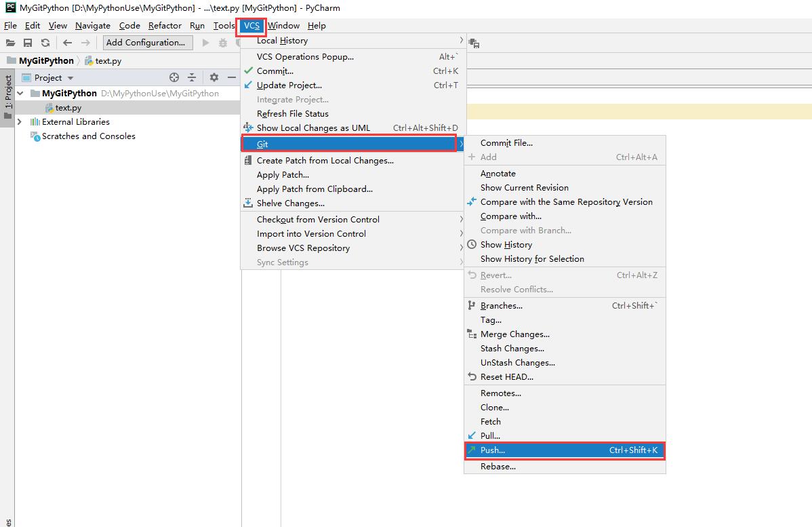The width and height of the screenshot is (812, 527).
Task: Expand the Local History submenu arrow
Action: tap(461, 41)
